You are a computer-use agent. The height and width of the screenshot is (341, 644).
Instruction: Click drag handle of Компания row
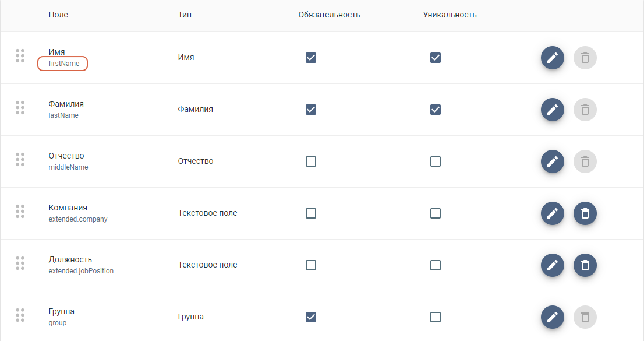point(20,212)
